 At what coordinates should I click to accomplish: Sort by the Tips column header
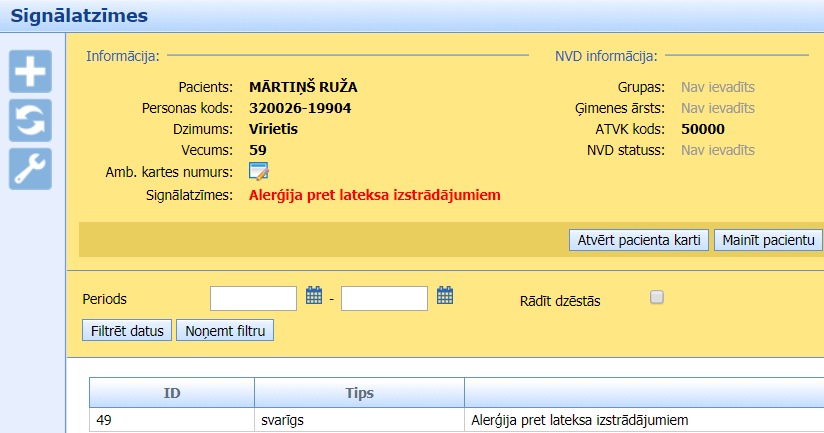(x=359, y=393)
